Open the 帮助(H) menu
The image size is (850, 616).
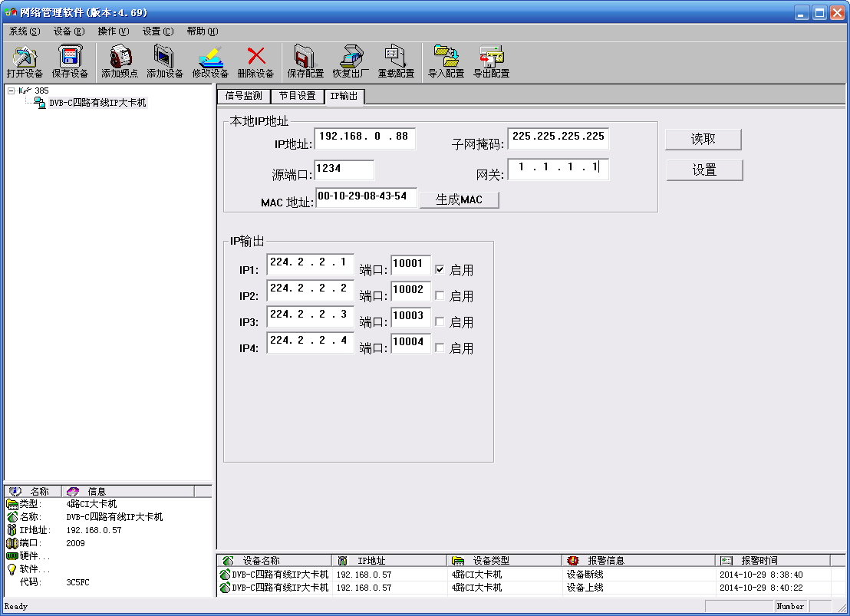(x=203, y=31)
